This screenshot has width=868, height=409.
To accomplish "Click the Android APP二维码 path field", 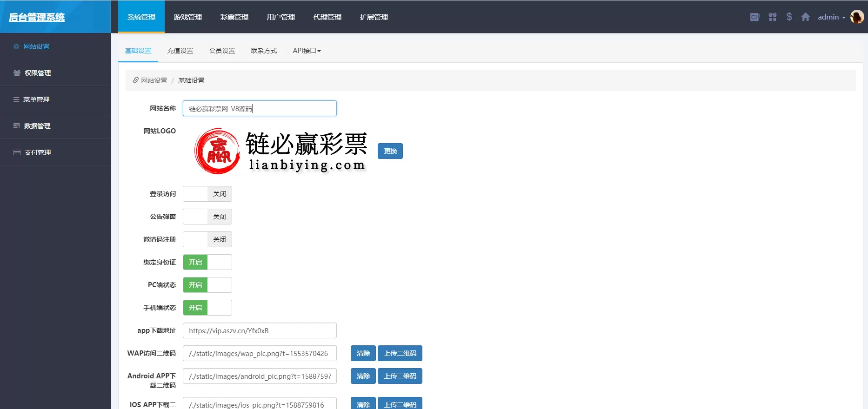I will [x=260, y=376].
